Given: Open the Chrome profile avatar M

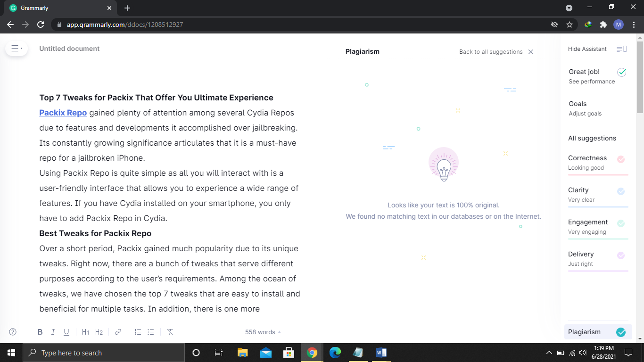Looking at the screenshot, I should [619, 25].
